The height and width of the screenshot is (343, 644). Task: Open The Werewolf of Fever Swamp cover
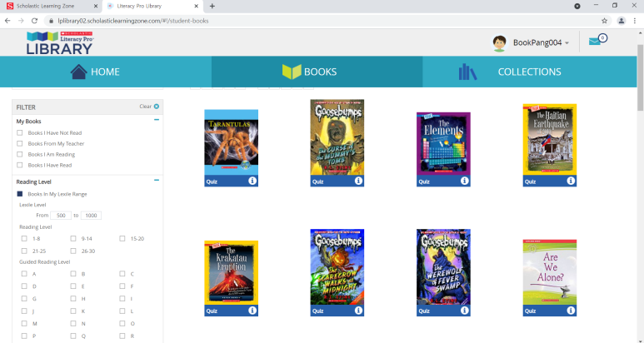click(443, 267)
